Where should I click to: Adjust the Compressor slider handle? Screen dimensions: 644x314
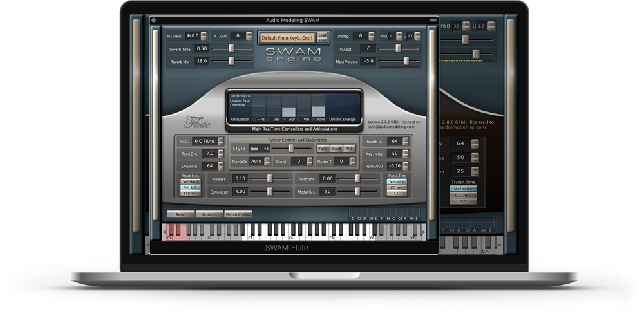point(270,191)
